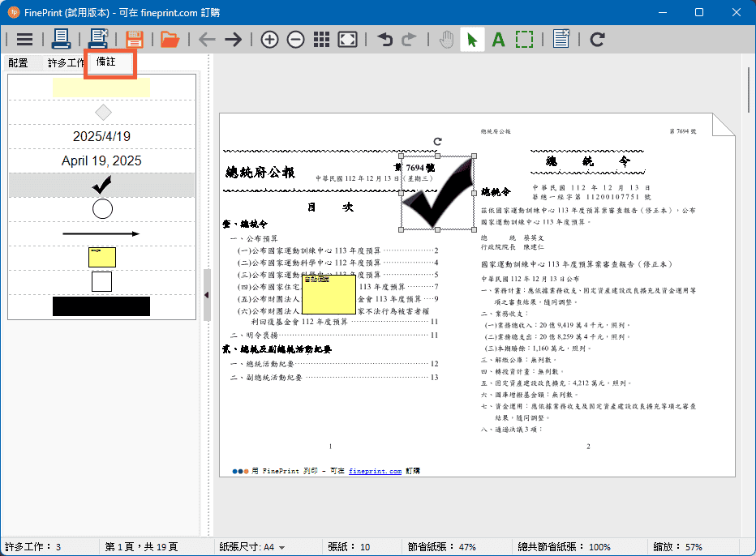Viewport: 756px width, 556px height.
Task: Open the paper size A4 dropdown
Action: (x=281, y=547)
